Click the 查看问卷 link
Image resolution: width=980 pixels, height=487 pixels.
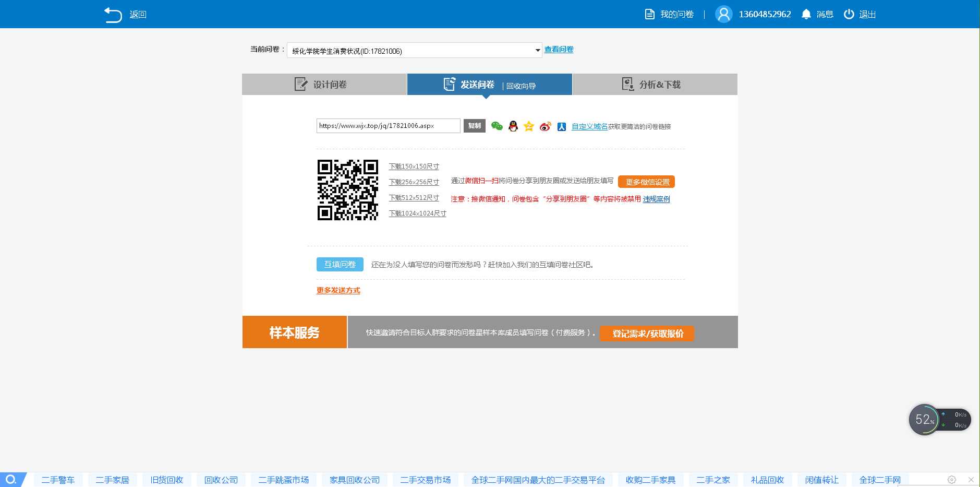(559, 50)
